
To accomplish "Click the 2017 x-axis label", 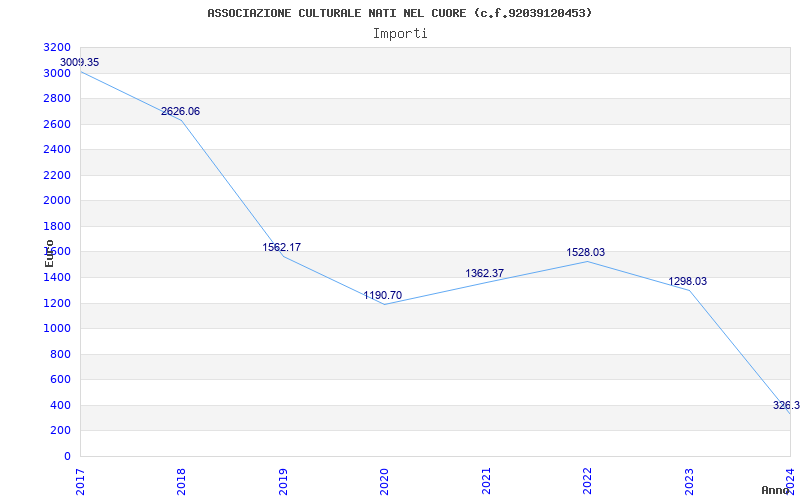I will [x=80, y=481].
